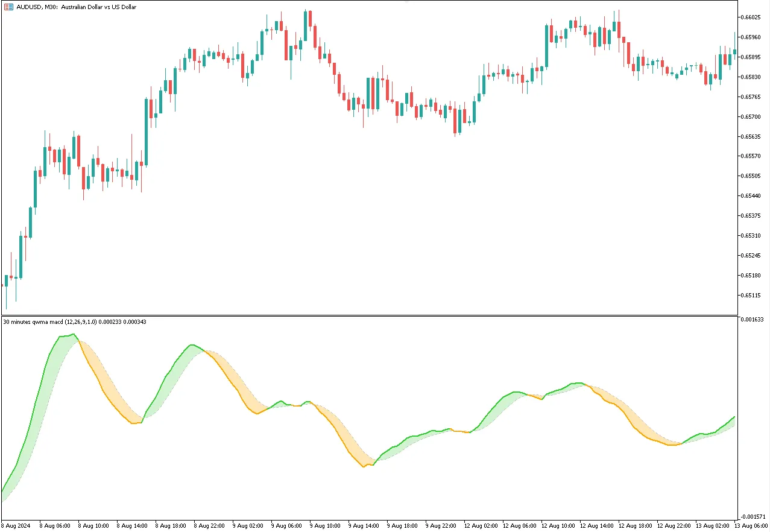Click the 8 Aug 2024 time label
Viewport: 770px width, 532px height.
point(16,526)
